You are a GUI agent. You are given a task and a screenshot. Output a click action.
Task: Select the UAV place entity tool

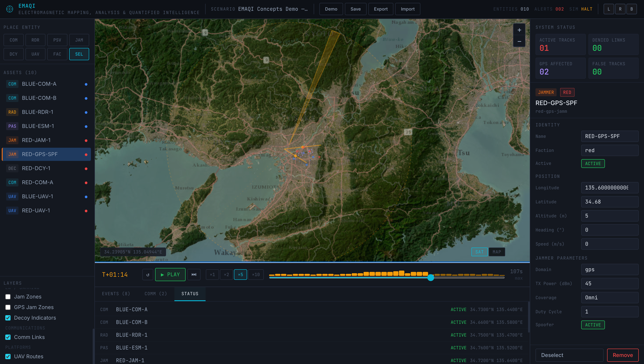pyautogui.click(x=35, y=54)
